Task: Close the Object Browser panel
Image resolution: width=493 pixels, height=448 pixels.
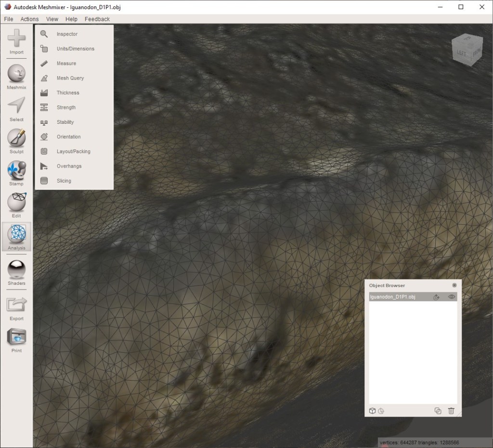Action: click(x=454, y=285)
